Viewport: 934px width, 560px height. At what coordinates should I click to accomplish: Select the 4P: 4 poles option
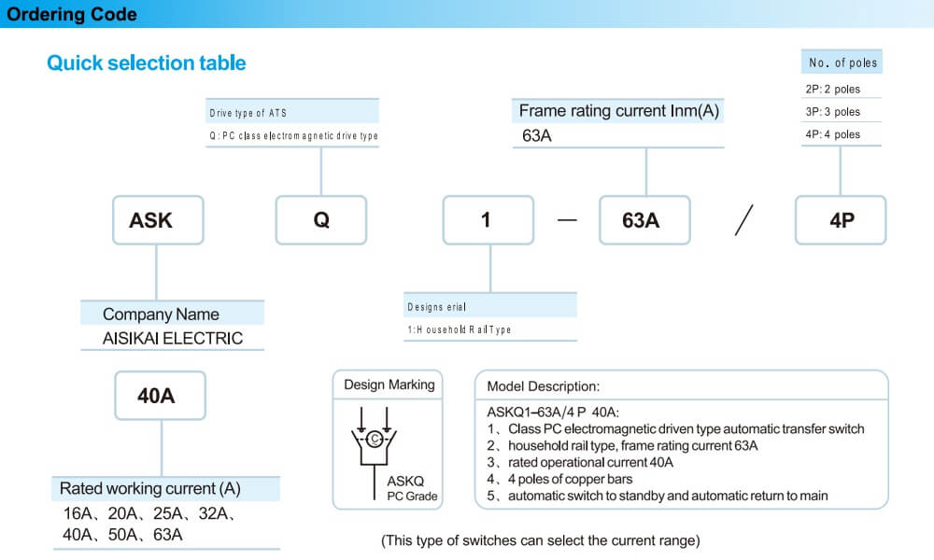pyautogui.click(x=832, y=134)
